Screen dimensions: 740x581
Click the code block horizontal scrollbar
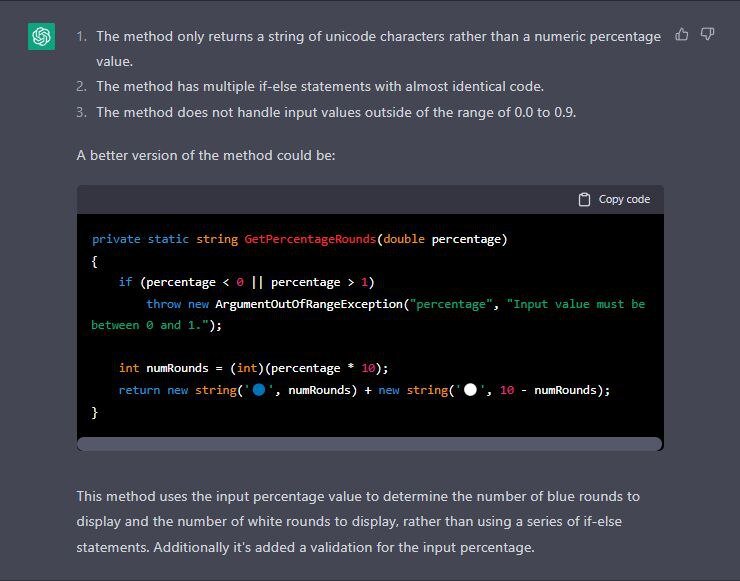[x=370, y=444]
